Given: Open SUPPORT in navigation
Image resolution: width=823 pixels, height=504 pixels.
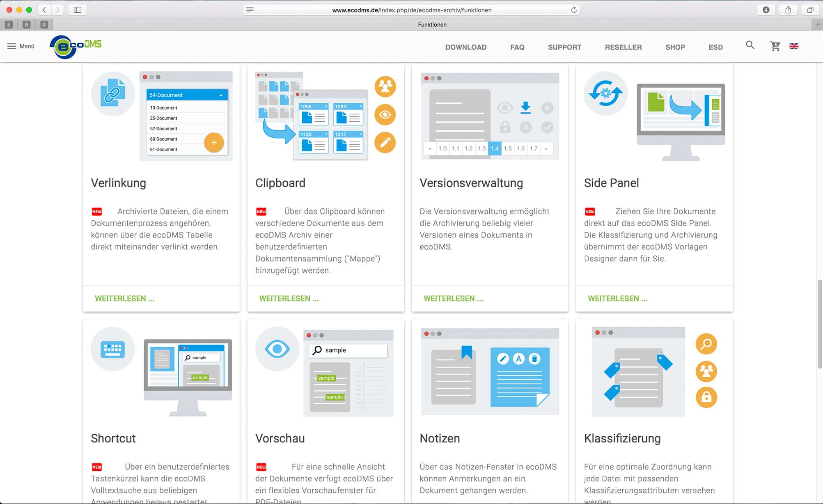Looking at the screenshot, I should point(564,47).
